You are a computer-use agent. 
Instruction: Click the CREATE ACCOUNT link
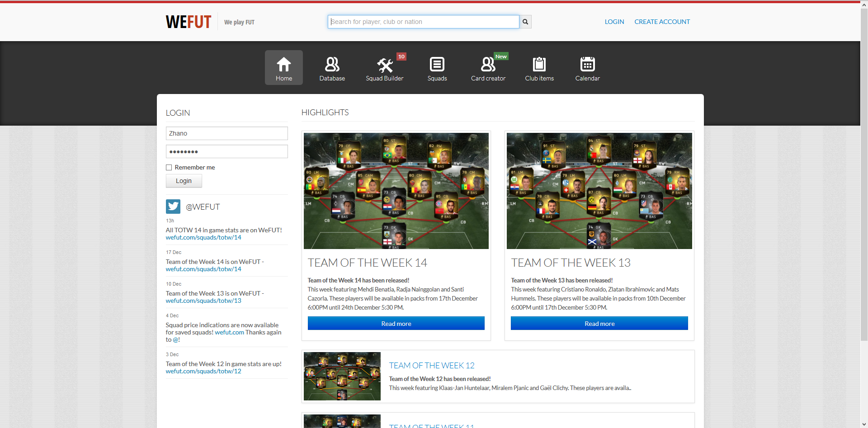pos(662,22)
